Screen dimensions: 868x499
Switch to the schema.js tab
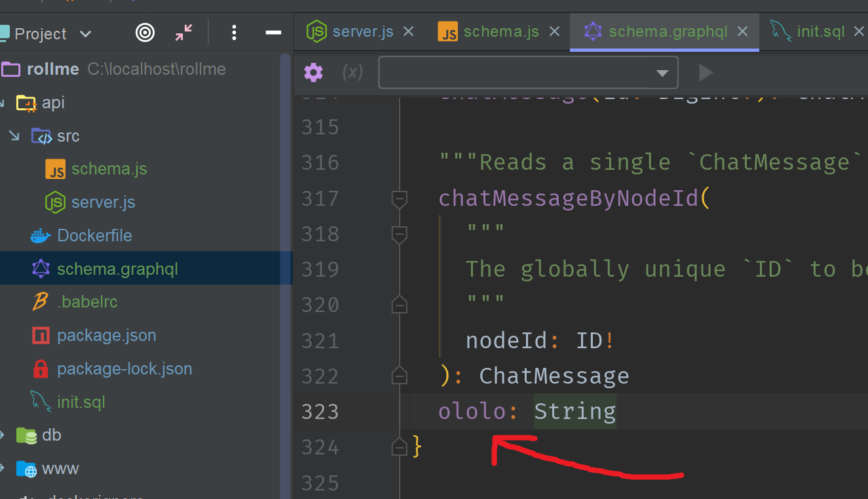tap(501, 31)
